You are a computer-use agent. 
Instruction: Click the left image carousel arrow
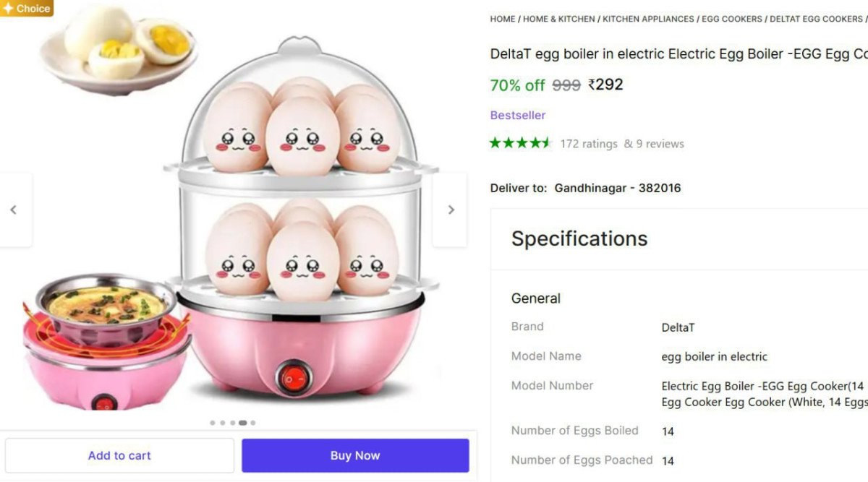point(14,210)
